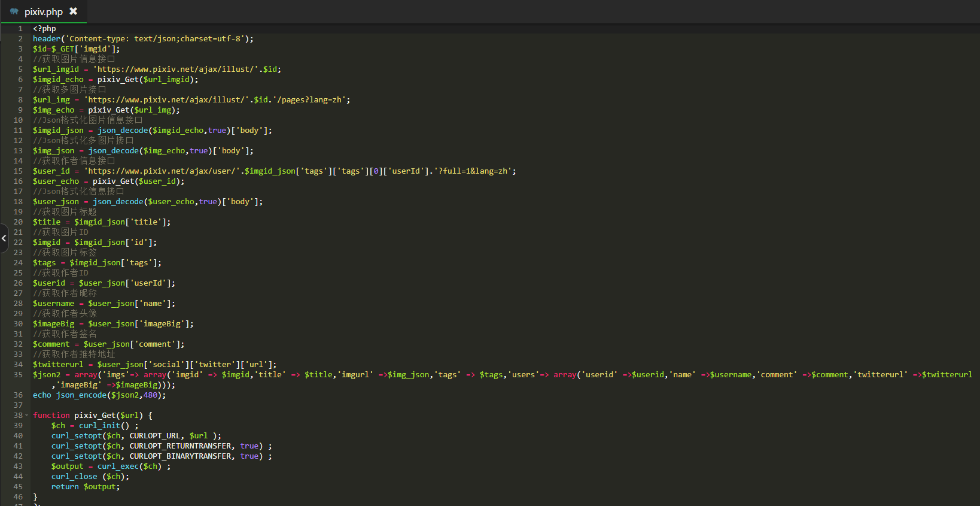Viewport: 980px width, 506px height.
Task: Click the <?php opening tag
Action: click(x=44, y=29)
